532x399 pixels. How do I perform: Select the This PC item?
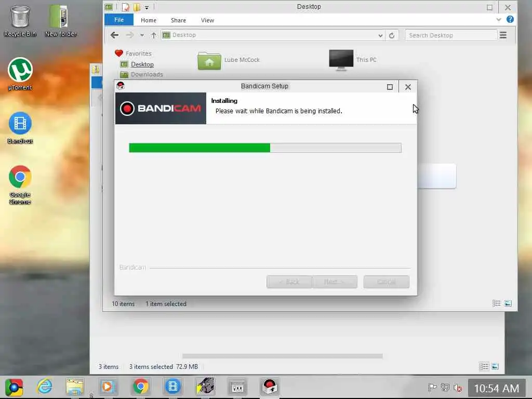coord(353,60)
